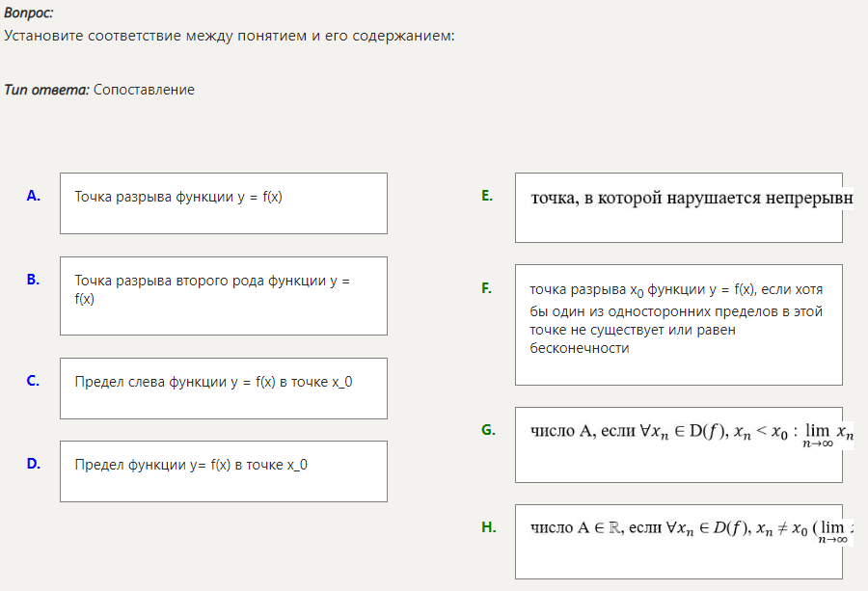
Task: Click the green letter label G.
Action: [488, 430]
